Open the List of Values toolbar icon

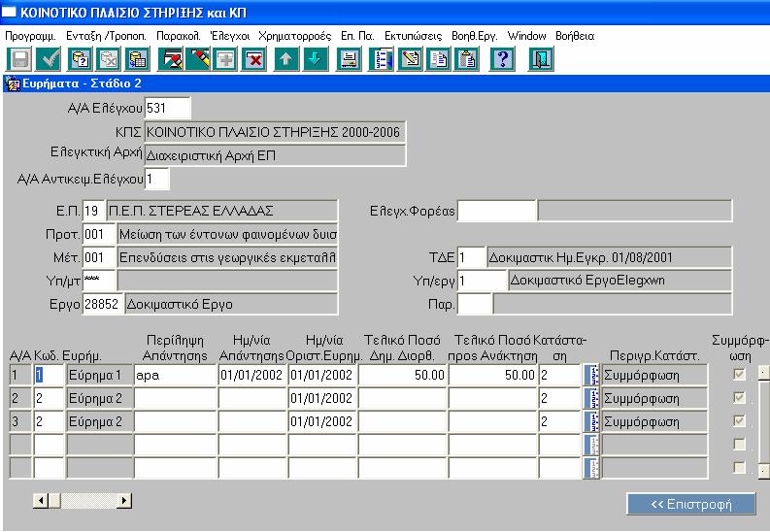point(381,59)
